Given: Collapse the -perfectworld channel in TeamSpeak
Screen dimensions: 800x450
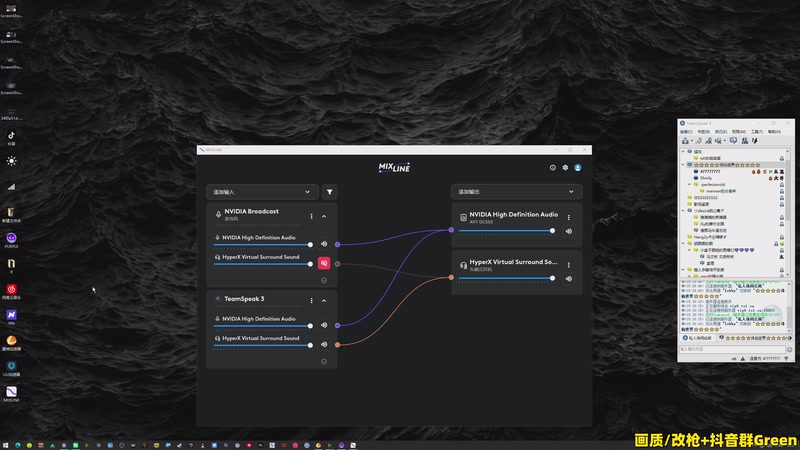Looking at the screenshot, I should click(x=689, y=184).
